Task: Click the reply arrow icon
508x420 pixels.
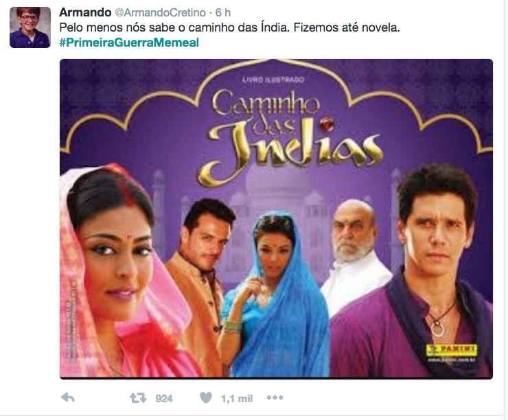Action: click(68, 397)
